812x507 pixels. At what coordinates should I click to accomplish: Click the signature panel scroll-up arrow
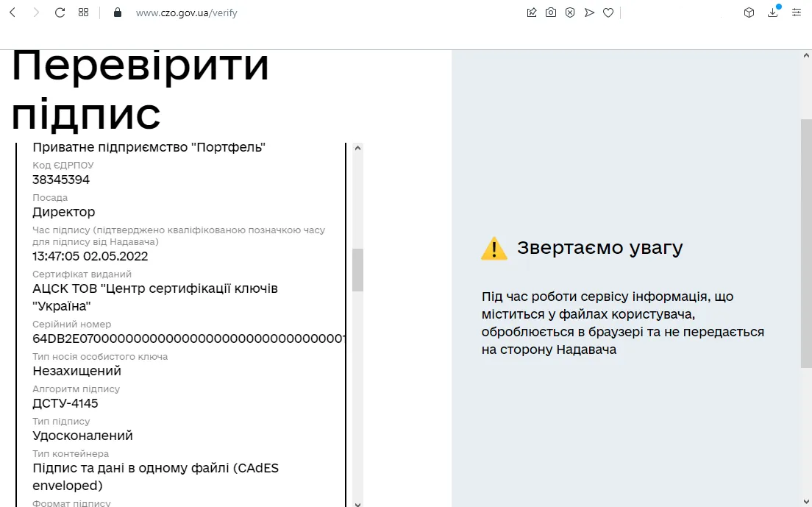[357, 148]
